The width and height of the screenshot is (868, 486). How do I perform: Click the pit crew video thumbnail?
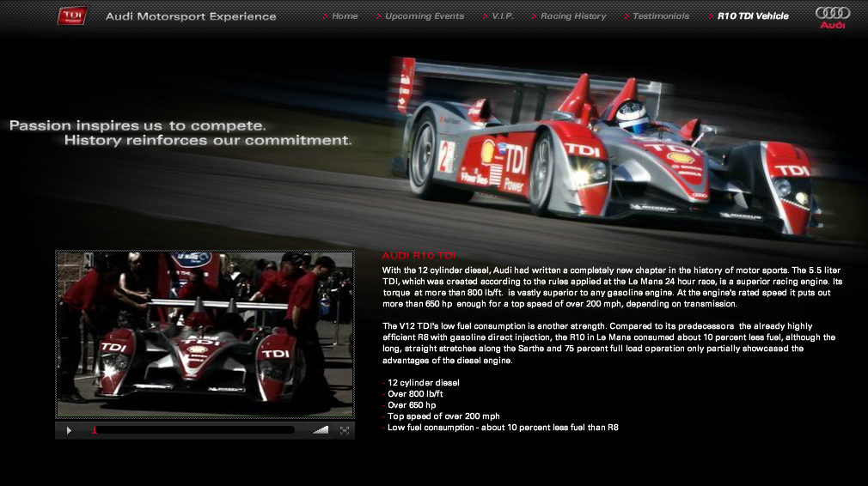coord(205,334)
